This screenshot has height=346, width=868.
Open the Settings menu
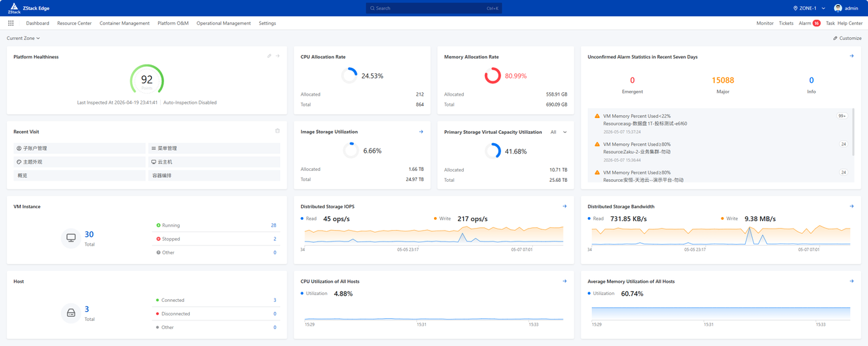[267, 23]
